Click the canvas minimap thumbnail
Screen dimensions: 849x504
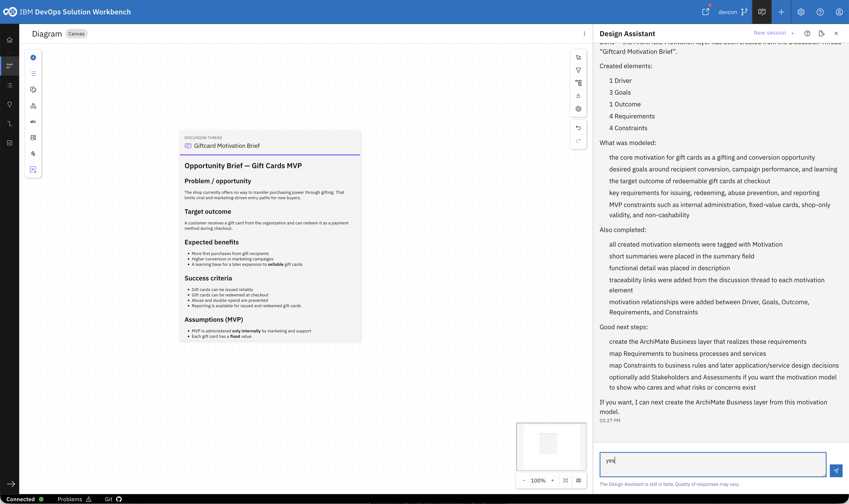point(551,447)
